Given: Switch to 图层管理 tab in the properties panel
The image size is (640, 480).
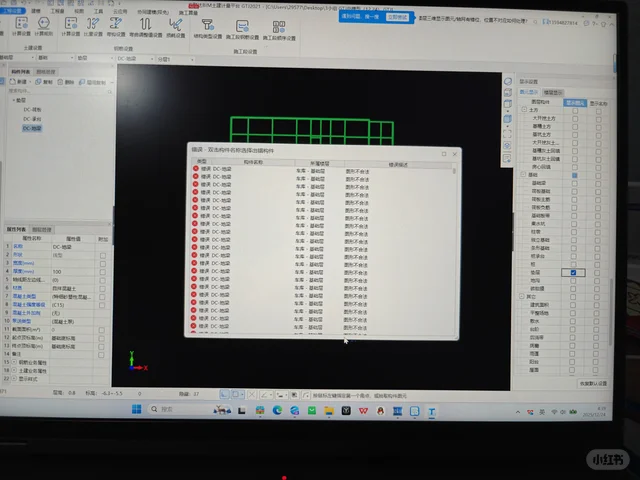Looking at the screenshot, I should click(x=42, y=229).
